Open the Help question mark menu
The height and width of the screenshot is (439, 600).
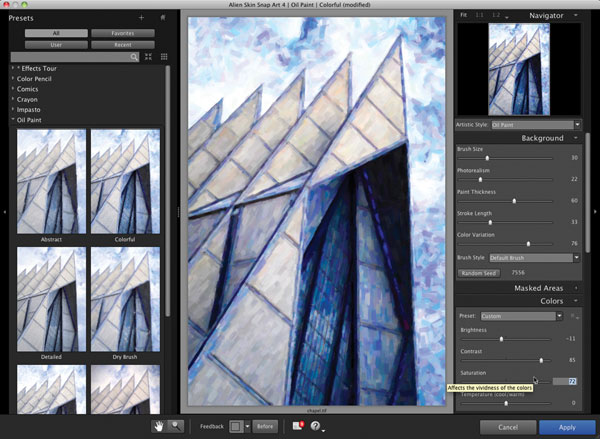[x=316, y=426]
